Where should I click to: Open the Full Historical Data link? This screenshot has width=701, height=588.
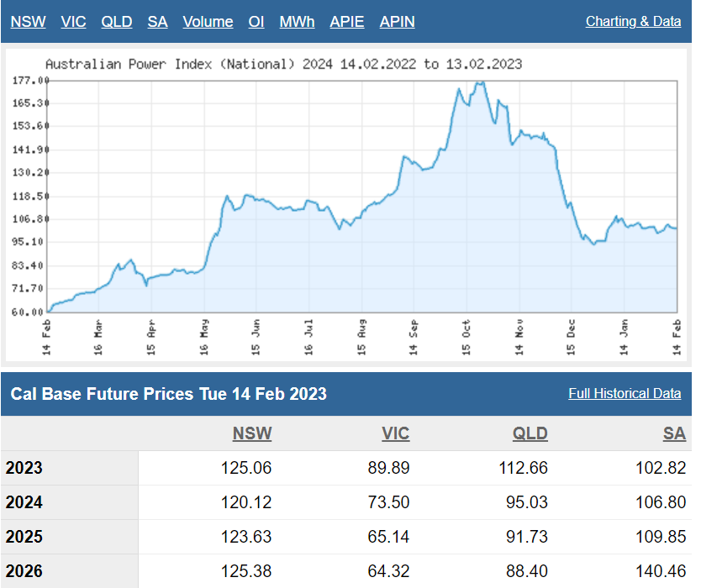coord(625,394)
